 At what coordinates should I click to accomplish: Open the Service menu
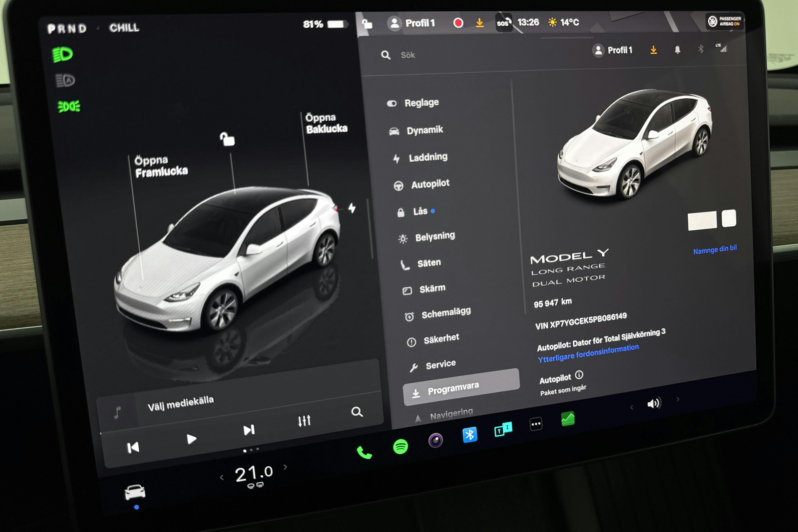433,365
